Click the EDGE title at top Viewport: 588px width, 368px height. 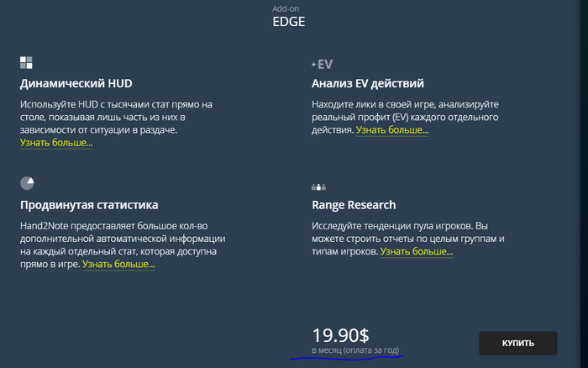(x=289, y=23)
